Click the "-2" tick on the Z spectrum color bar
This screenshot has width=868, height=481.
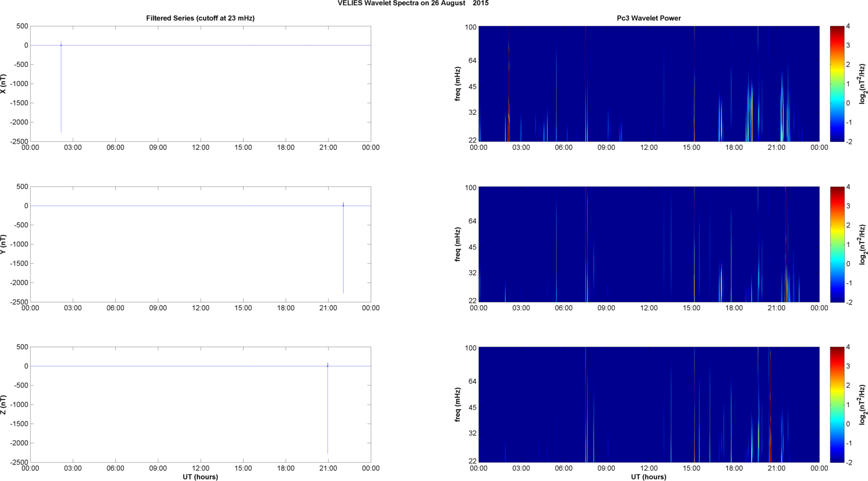[849, 462]
